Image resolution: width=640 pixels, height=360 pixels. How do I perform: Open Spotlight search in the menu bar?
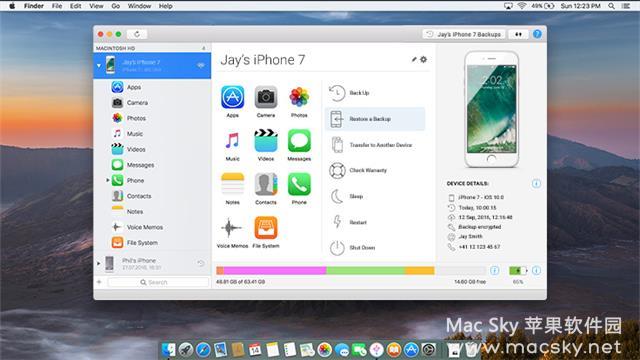click(x=611, y=6)
